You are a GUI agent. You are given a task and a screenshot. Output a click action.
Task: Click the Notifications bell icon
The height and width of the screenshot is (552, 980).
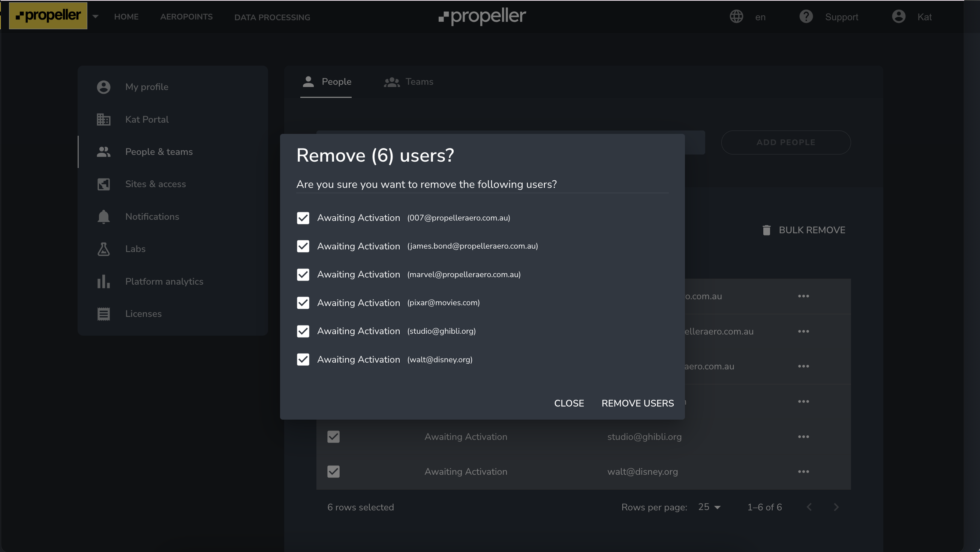click(x=103, y=216)
